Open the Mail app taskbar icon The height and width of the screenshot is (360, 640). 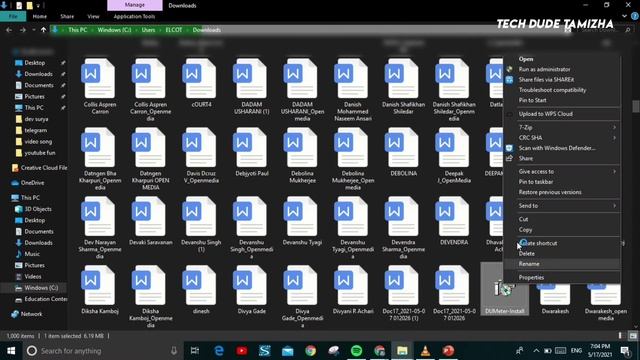[x=288, y=351]
